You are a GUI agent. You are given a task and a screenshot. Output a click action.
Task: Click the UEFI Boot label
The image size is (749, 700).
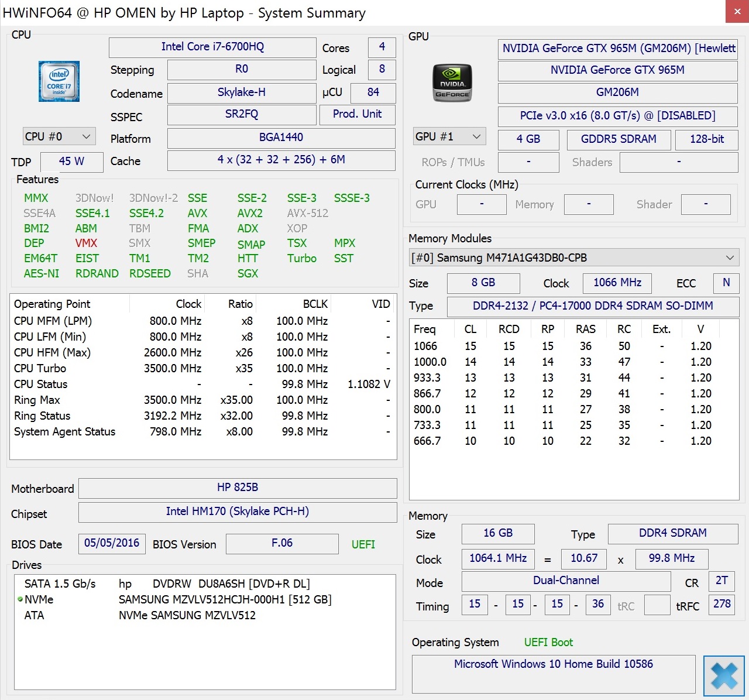[x=548, y=642]
